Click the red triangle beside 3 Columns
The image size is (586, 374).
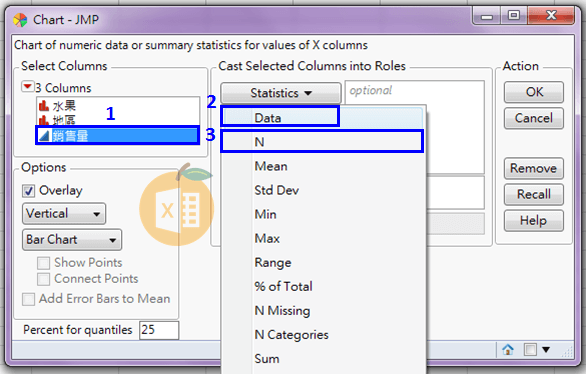(27, 87)
